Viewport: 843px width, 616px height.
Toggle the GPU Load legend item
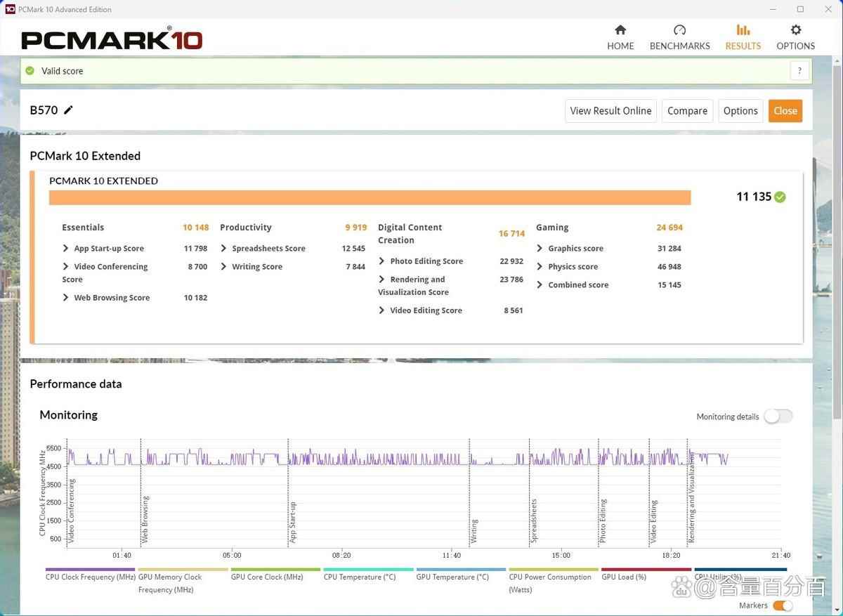click(623, 577)
